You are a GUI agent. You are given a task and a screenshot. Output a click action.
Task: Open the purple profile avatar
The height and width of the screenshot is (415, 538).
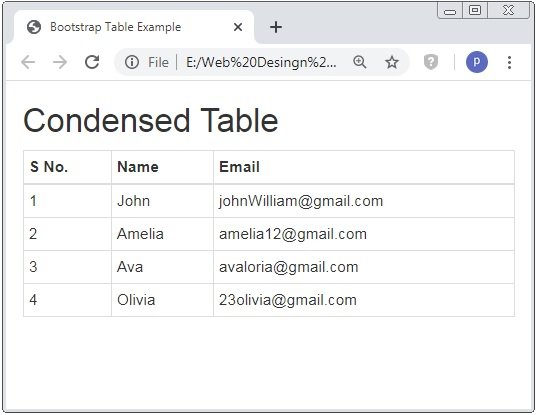click(477, 62)
